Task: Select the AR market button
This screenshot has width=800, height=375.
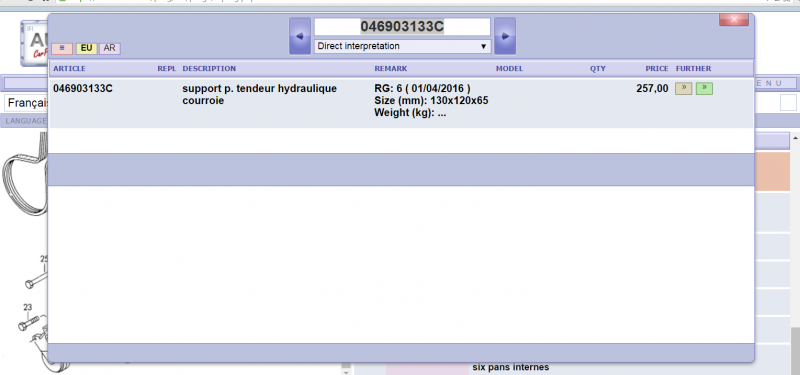Action: [x=110, y=48]
